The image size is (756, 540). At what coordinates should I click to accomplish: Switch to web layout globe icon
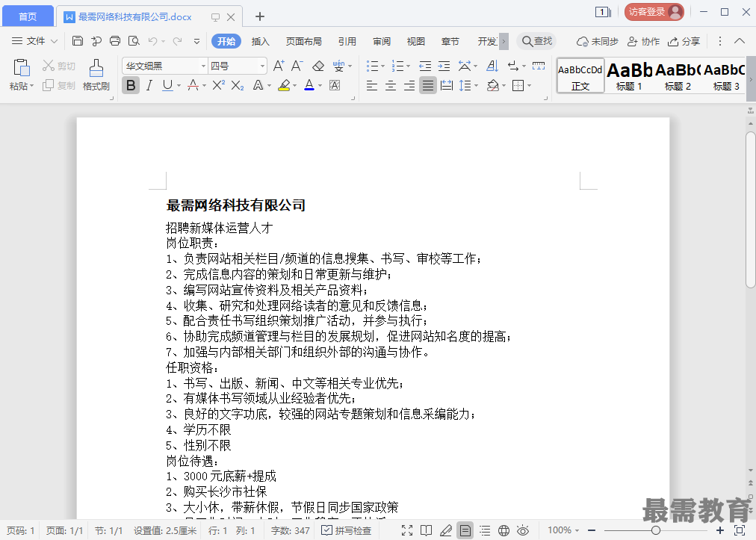click(504, 530)
